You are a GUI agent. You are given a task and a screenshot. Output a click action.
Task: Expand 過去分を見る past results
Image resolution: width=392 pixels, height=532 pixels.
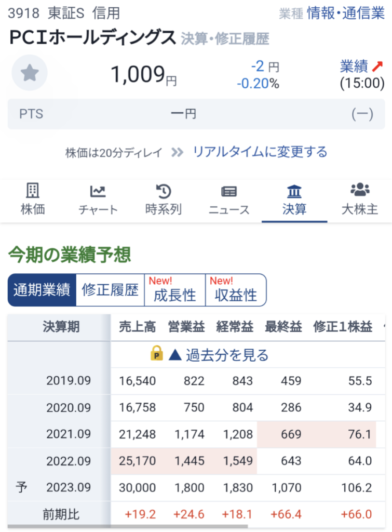[x=219, y=355]
